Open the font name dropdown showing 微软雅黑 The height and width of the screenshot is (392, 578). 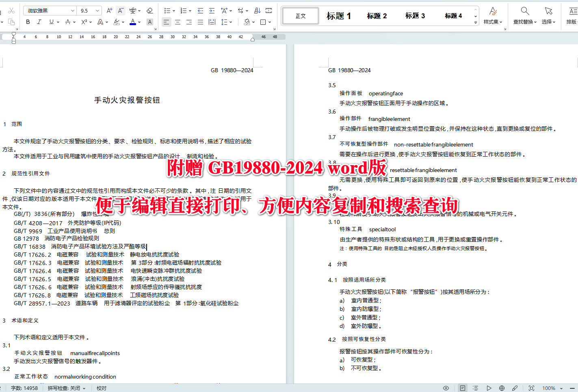pyautogui.click(x=49, y=10)
